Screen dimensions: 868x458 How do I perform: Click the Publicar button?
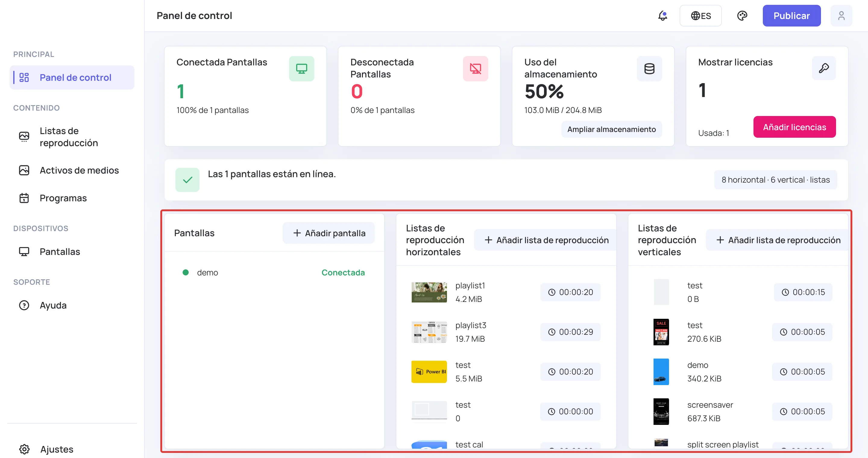[791, 16]
